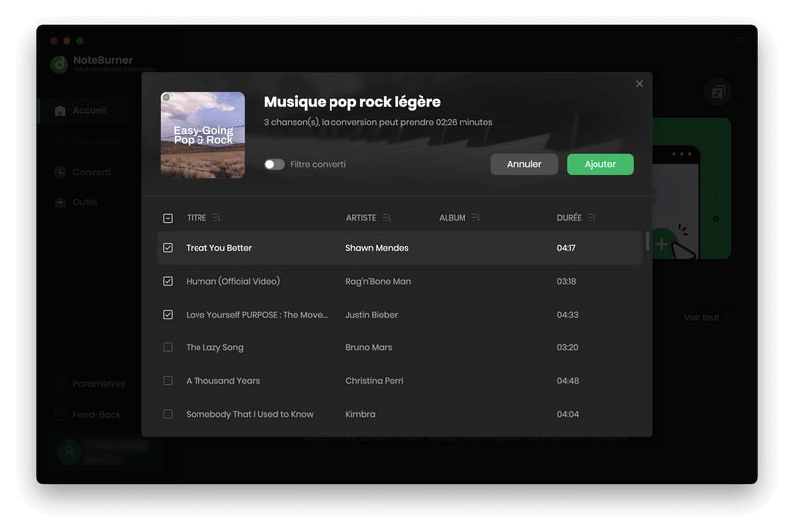794x532 pixels.
Task: Sort by DURÉE column icon
Action: coord(591,217)
